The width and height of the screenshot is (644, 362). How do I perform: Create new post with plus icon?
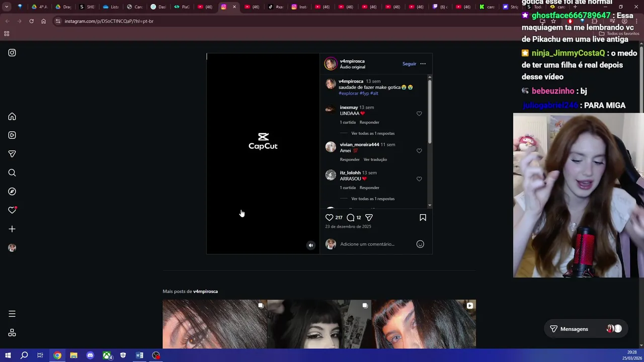pyautogui.click(x=12, y=229)
